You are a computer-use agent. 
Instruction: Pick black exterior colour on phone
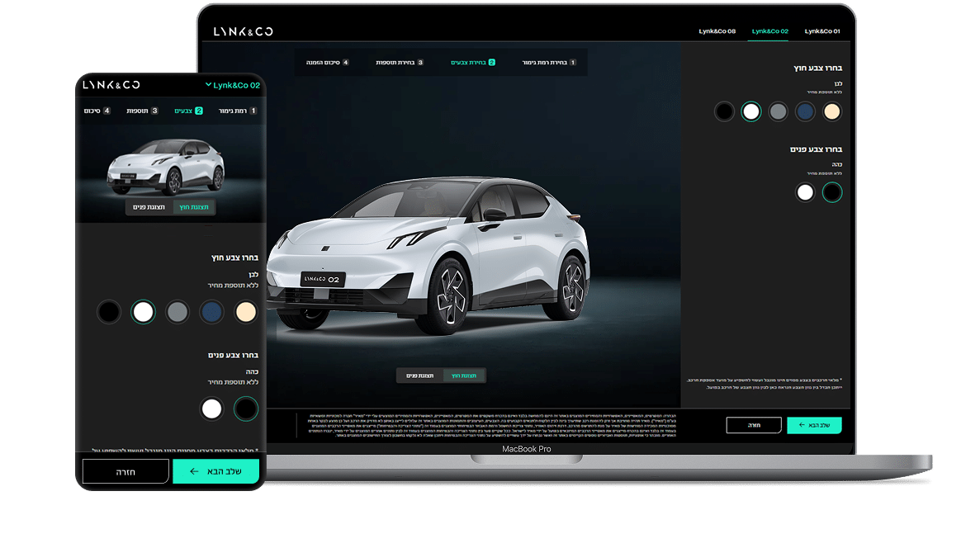(109, 312)
